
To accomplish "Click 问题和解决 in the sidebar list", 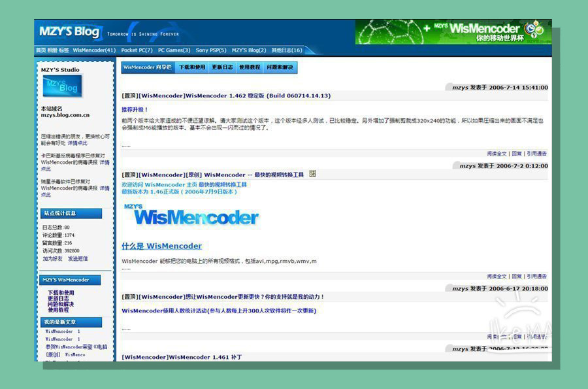I will 61,304.
